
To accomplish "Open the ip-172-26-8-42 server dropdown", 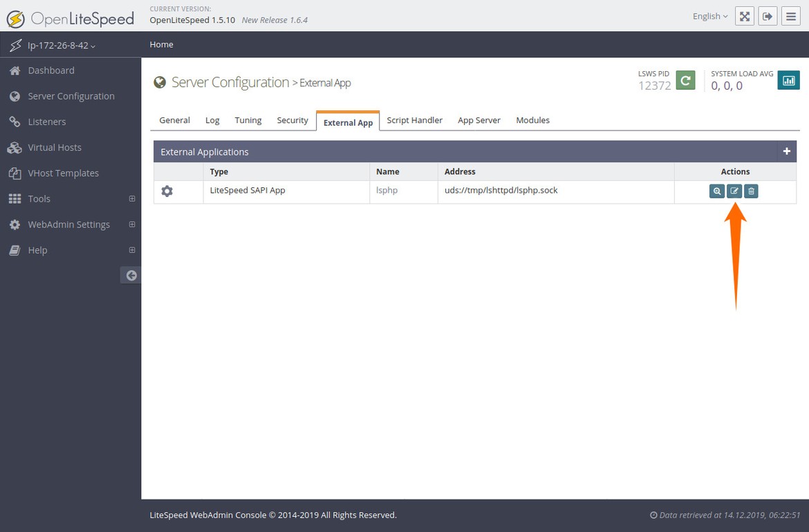I will click(62, 46).
